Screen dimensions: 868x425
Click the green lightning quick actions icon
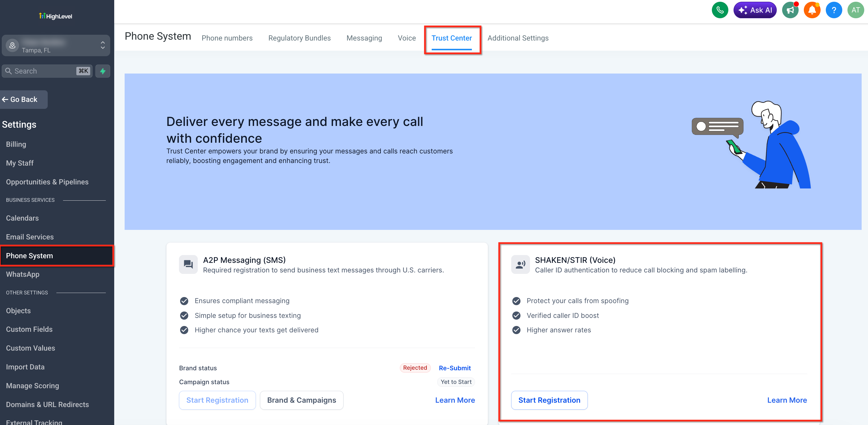tap(103, 71)
